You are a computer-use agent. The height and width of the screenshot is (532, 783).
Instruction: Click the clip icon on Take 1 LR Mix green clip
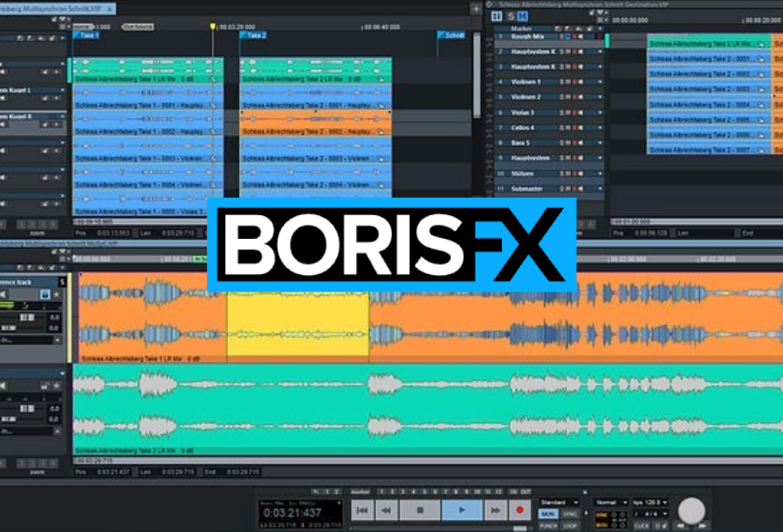pyautogui.click(x=213, y=79)
